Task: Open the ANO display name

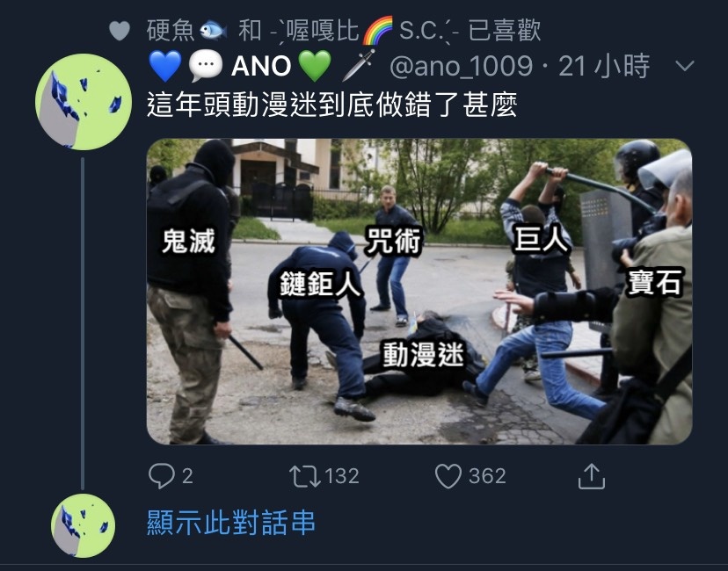Action: tap(261, 66)
